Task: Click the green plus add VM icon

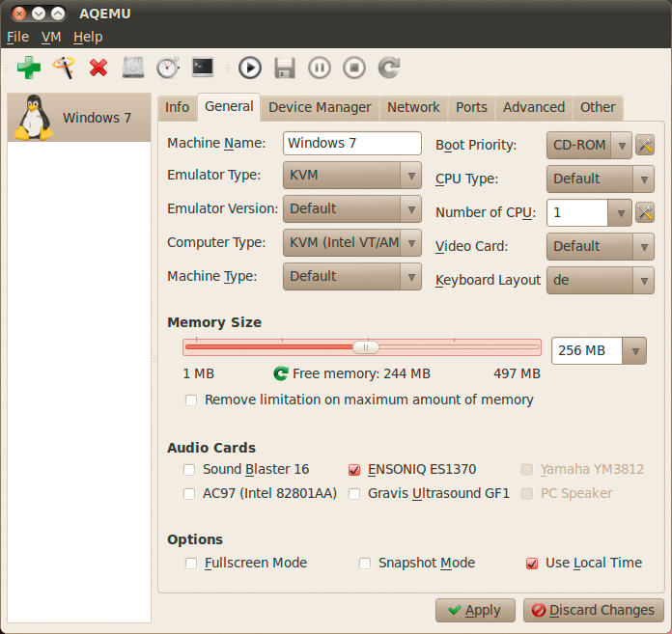Action: pos(29,68)
